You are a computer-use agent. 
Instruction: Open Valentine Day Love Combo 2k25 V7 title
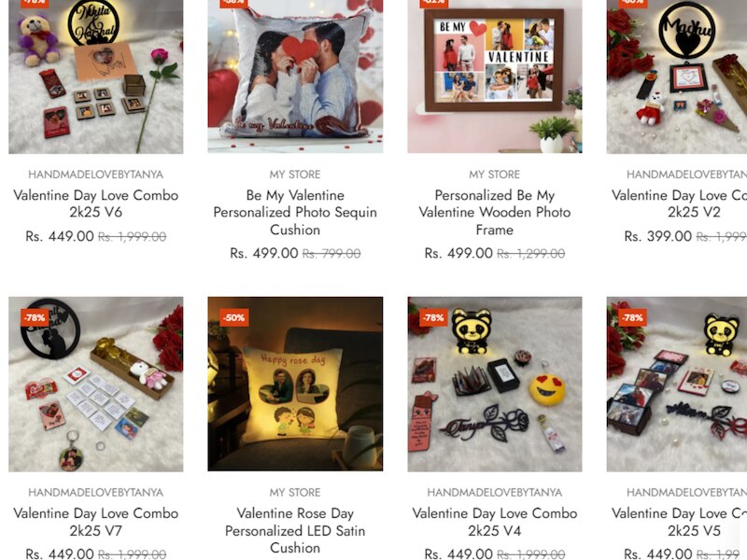[96, 522]
